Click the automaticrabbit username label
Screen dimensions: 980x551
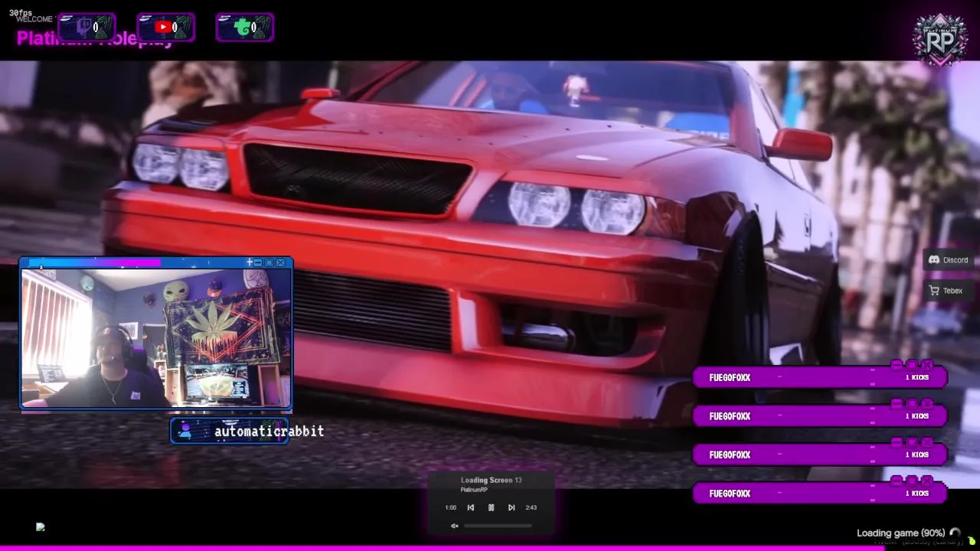point(269,432)
